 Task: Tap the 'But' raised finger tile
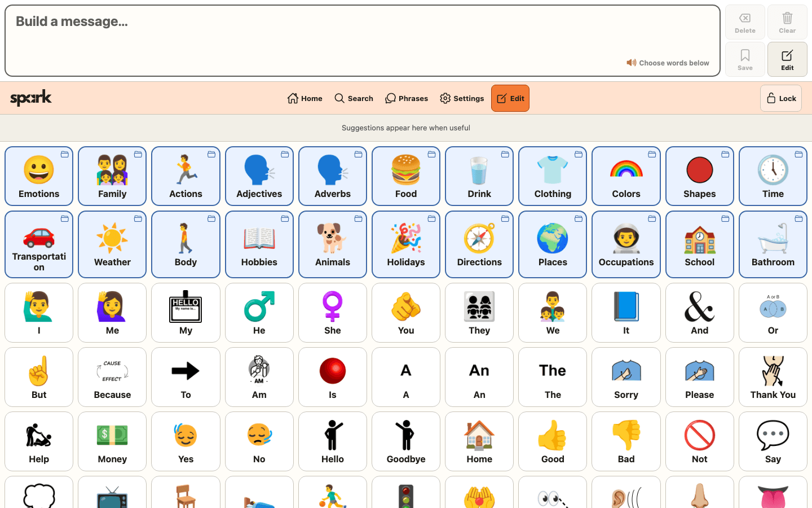tap(39, 377)
